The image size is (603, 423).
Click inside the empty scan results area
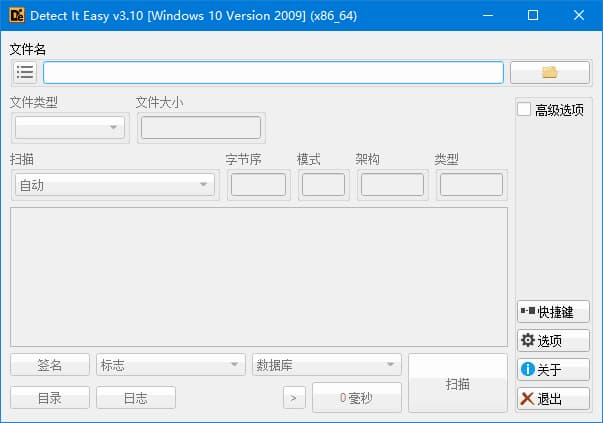tap(258, 275)
